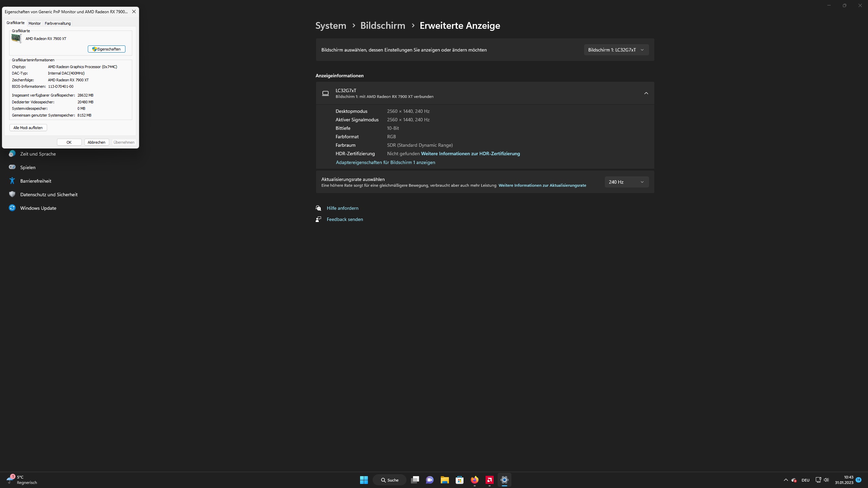Open the clock and date 10:43

click(x=844, y=480)
